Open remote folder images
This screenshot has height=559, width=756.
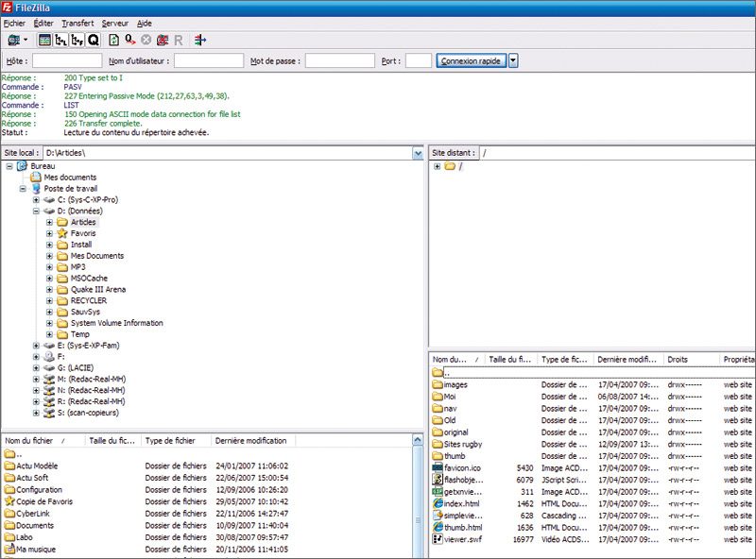[x=455, y=384]
